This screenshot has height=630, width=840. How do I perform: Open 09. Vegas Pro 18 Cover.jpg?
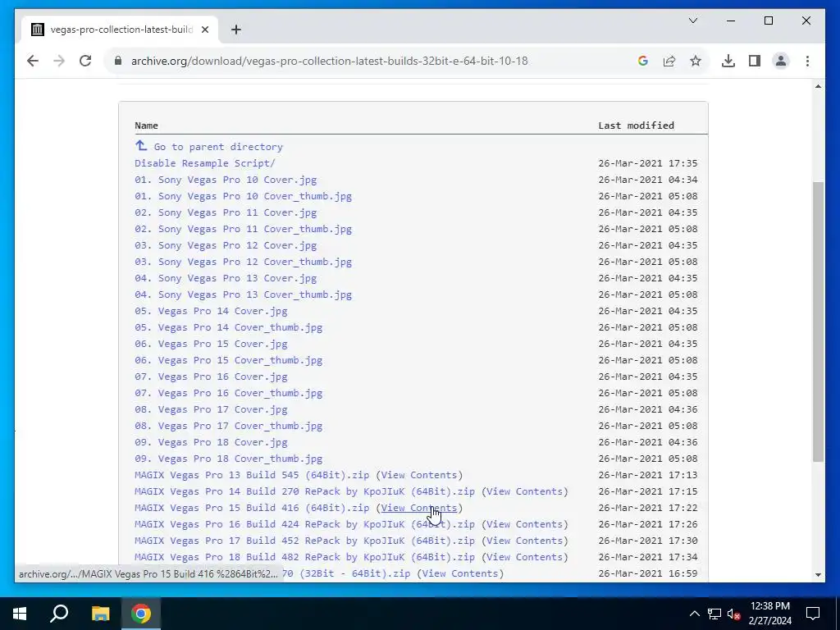point(211,442)
